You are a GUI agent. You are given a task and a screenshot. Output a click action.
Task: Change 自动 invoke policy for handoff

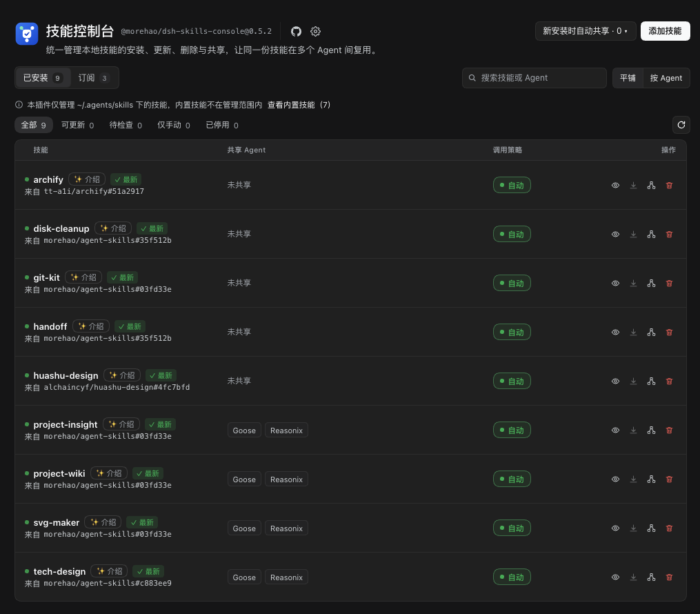point(512,333)
